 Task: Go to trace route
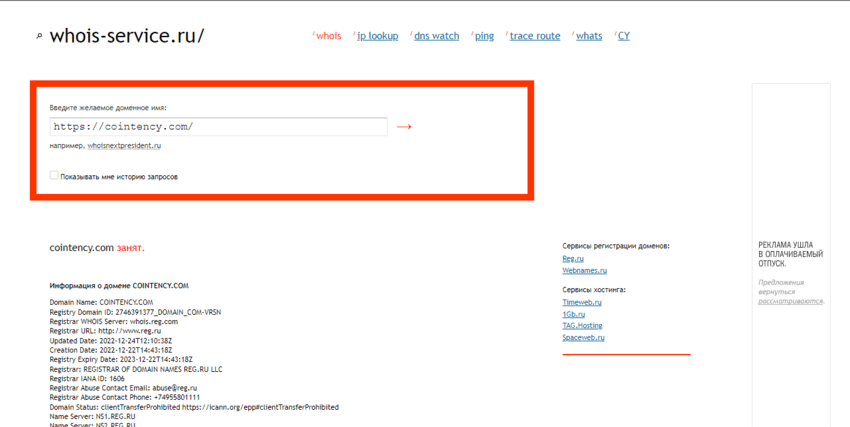coord(535,36)
